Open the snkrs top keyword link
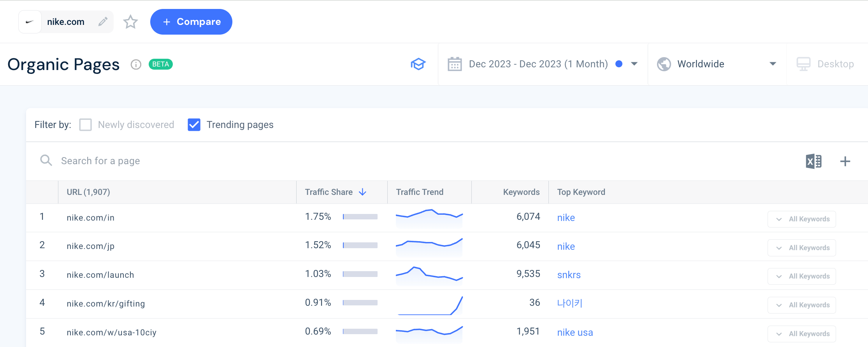 569,275
